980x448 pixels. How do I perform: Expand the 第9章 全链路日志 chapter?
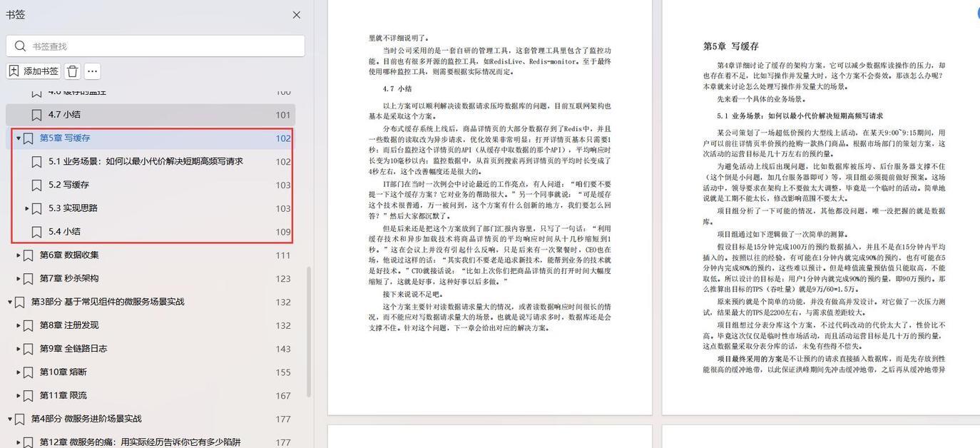19,349
